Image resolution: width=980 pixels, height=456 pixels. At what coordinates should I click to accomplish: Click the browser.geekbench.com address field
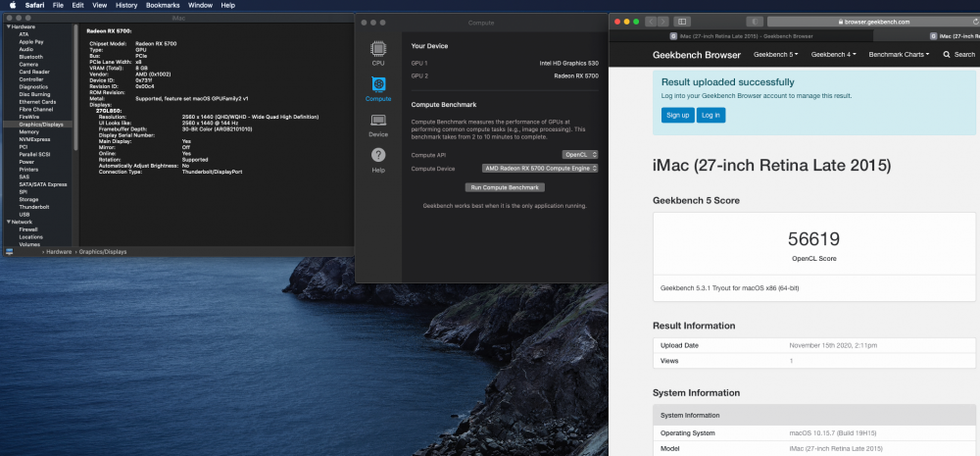(x=873, y=22)
